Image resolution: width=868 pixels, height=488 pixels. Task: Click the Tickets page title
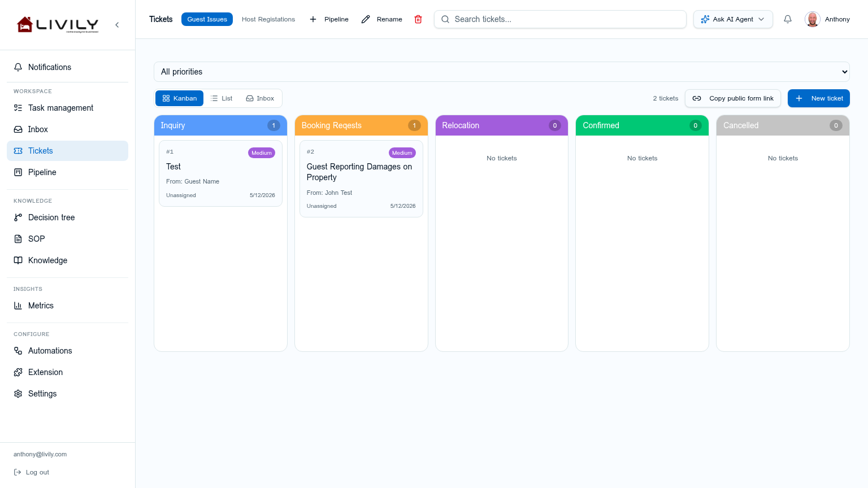pyautogui.click(x=161, y=19)
